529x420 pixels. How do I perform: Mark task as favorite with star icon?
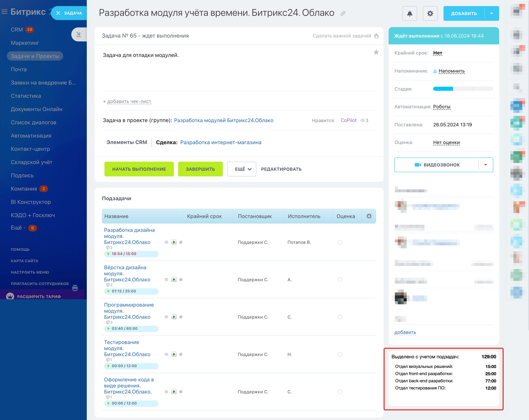click(x=376, y=52)
